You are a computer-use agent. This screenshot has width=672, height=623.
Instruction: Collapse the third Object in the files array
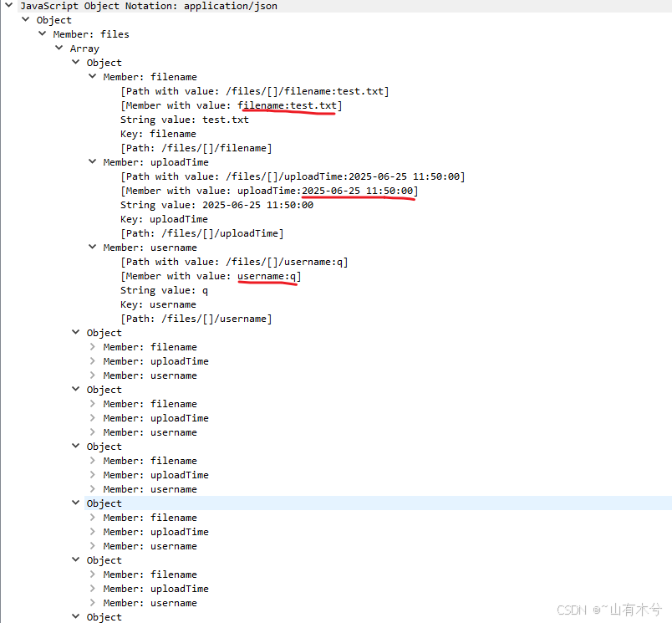pyautogui.click(x=76, y=389)
